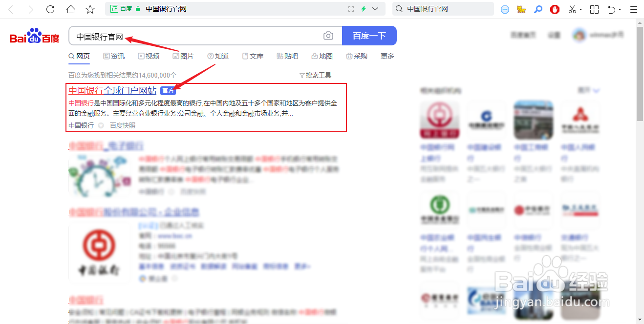Image resolution: width=644 pixels, height=324 pixels.
Task: Expand the lightning icon dropdown arrow
Action: pos(375,9)
